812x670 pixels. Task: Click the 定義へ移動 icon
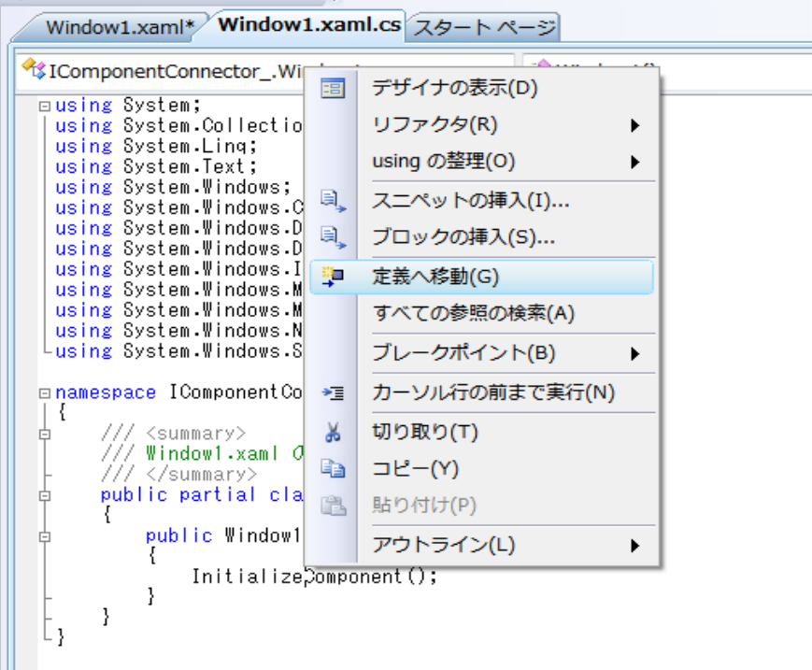pyautogui.click(x=333, y=277)
